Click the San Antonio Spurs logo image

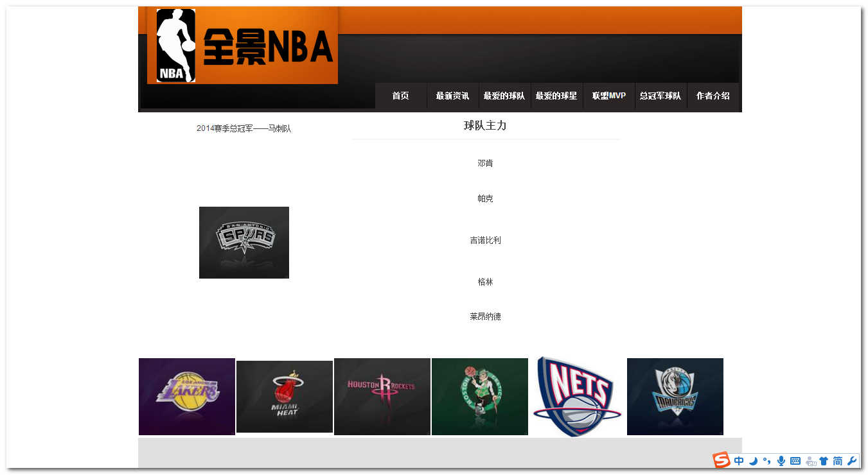(x=244, y=243)
